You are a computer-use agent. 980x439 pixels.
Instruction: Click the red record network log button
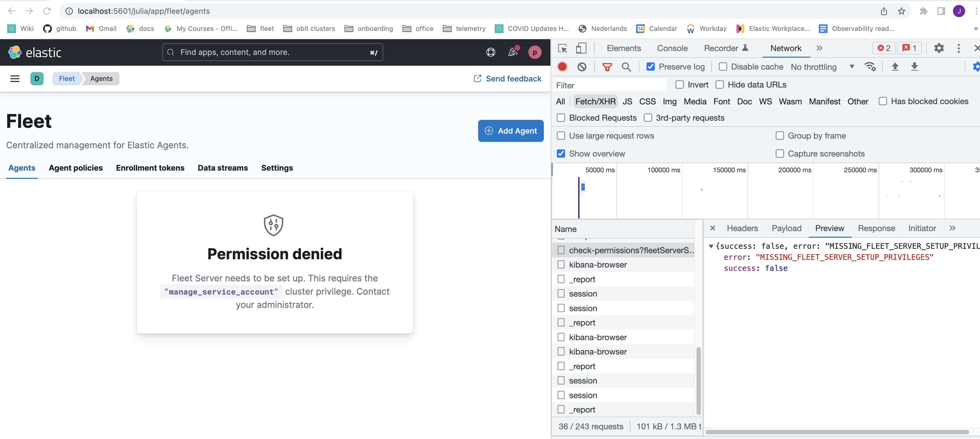pos(562,67)
